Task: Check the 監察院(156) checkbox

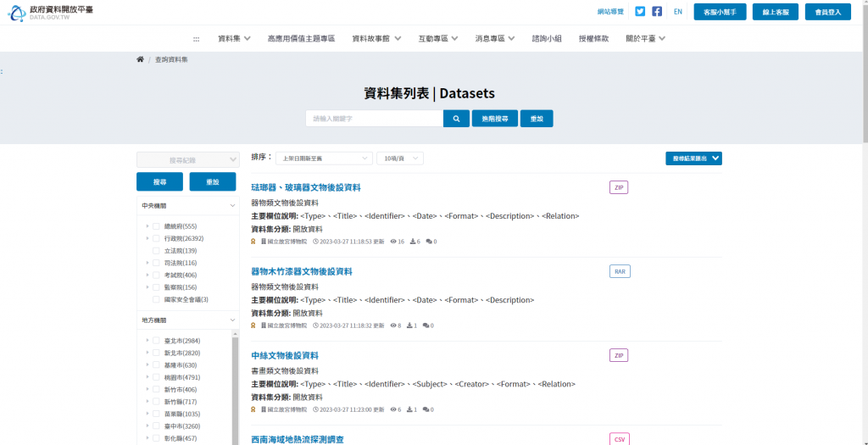Action: pos(156,287)
